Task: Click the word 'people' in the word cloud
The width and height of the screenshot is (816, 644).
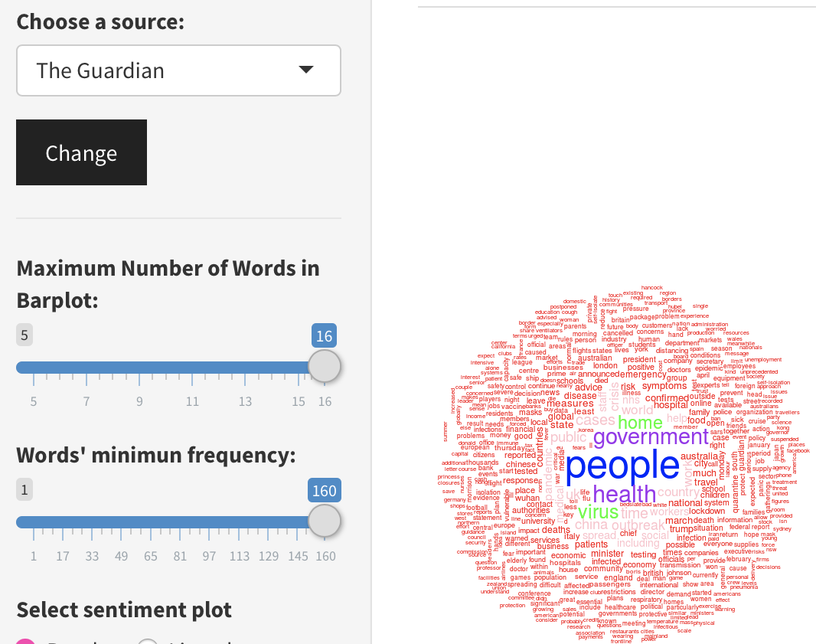Action: [622, 466]
